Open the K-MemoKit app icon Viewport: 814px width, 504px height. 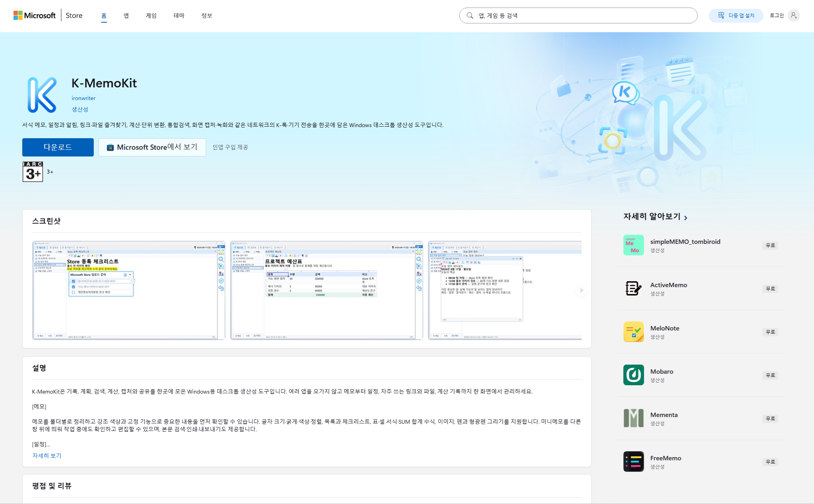42,95
